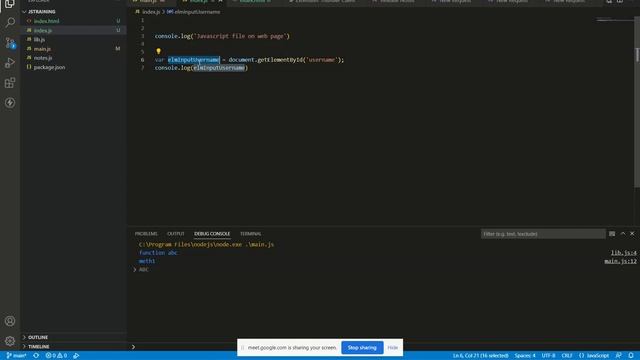The width and height of the screenshot is (640, 360).
Task: Open the main.js:12 source link
Action: 620,261
